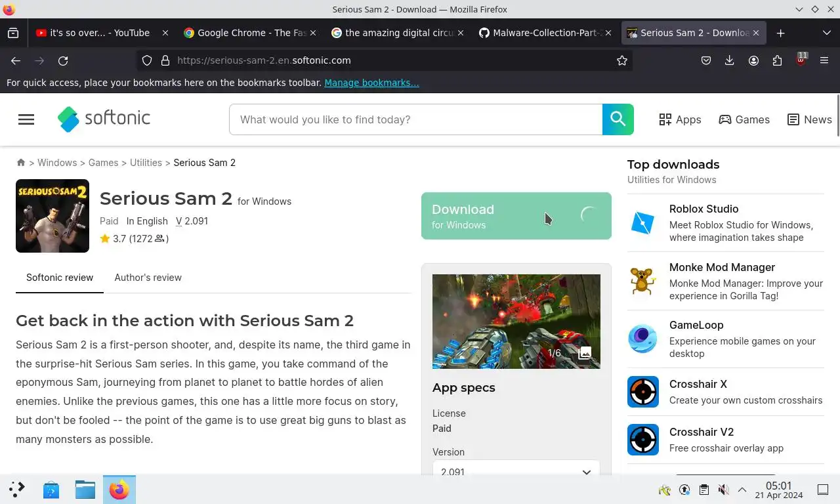Open Games section in header
This screenshot has width=840, height=504.
click(x=744, y=119)
